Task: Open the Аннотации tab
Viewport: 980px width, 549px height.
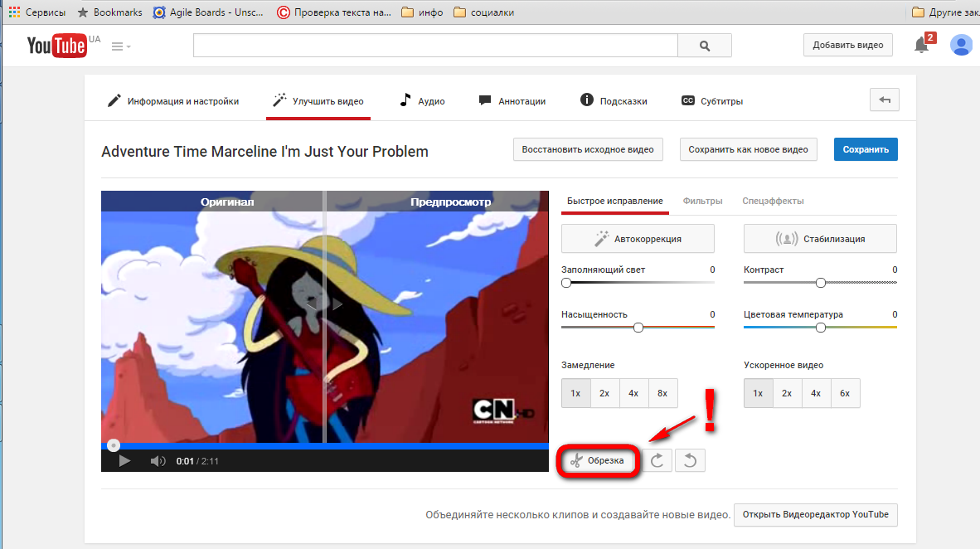Action: [512, 100]
